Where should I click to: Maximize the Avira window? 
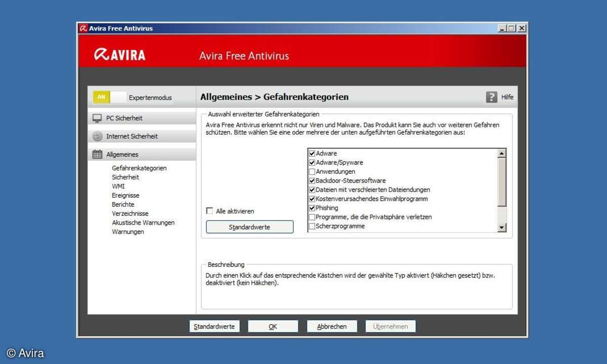tap(511, 28)
